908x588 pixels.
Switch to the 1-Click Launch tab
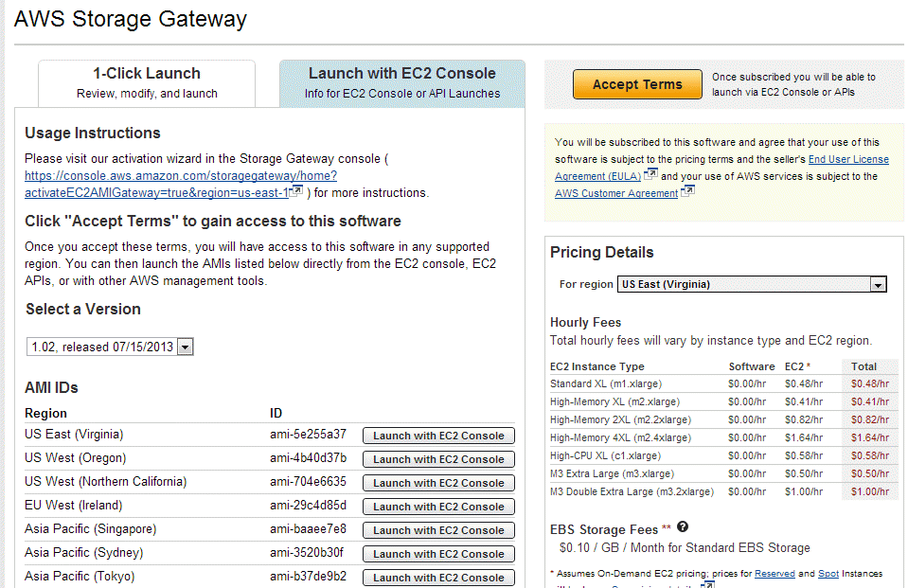click(147, 83)
